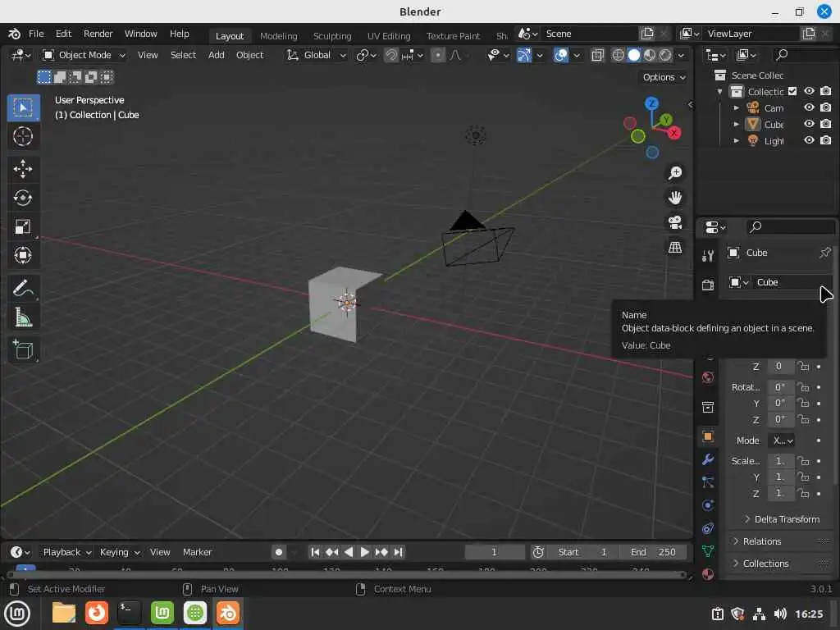Screen dimensions: 840x630
Task: Open the Object properties tab icon
Action: tap(708, 436)
